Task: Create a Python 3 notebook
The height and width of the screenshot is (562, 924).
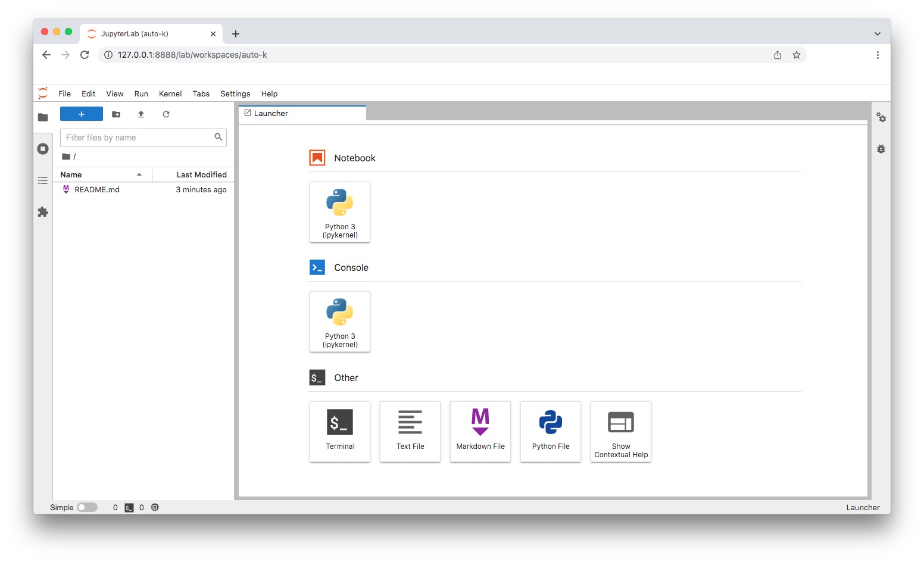Action: pyautogui.click(x=340, y=212)
